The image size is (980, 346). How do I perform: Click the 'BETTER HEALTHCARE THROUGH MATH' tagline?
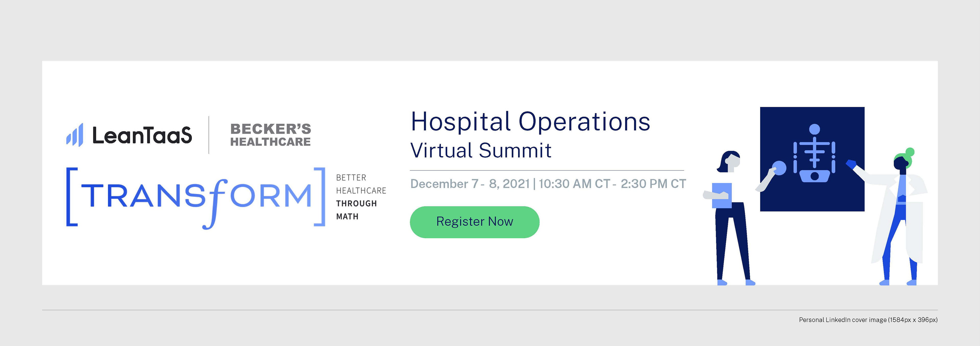coord(361,197)
